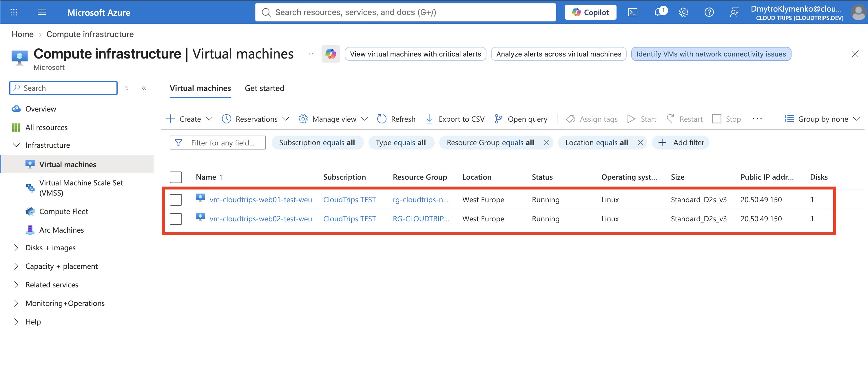Open vm-cloudtrips-web02-test-weu link
Image resolution: width=868 pixels, height=383 pixels.
click(x=261, y=219)
